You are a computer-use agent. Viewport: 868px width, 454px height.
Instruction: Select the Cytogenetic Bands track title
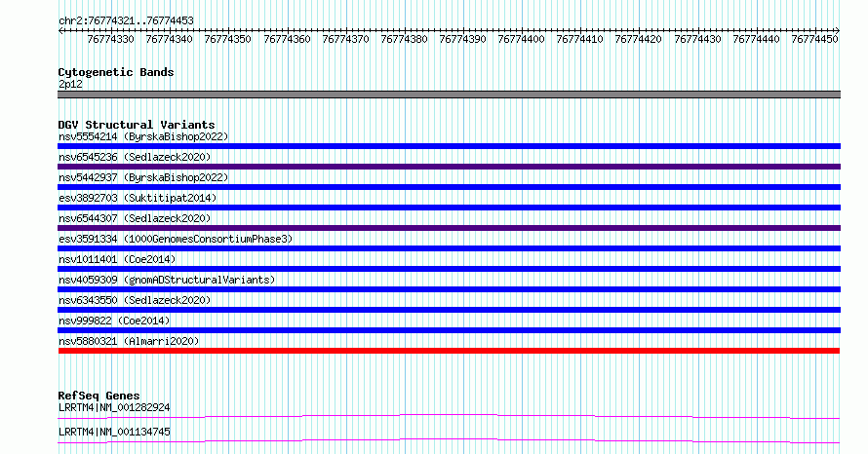pyautogui.click(x=116, y=72)
